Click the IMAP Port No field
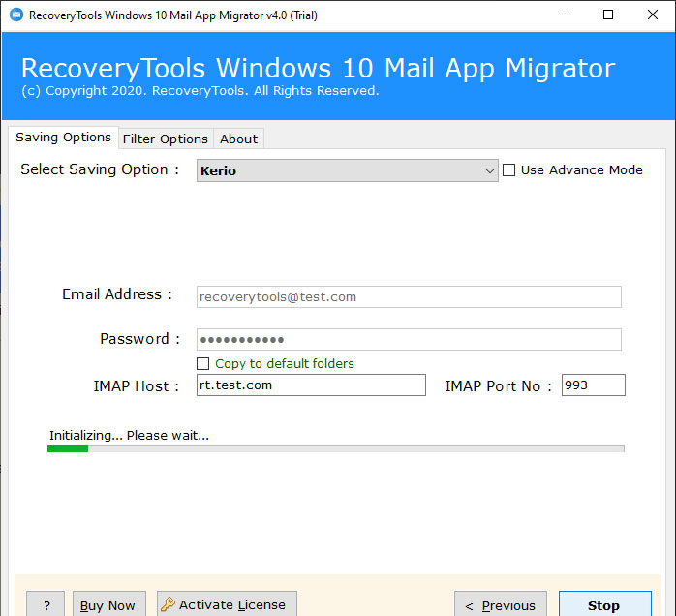676x616 pixels. coord(593,385)
